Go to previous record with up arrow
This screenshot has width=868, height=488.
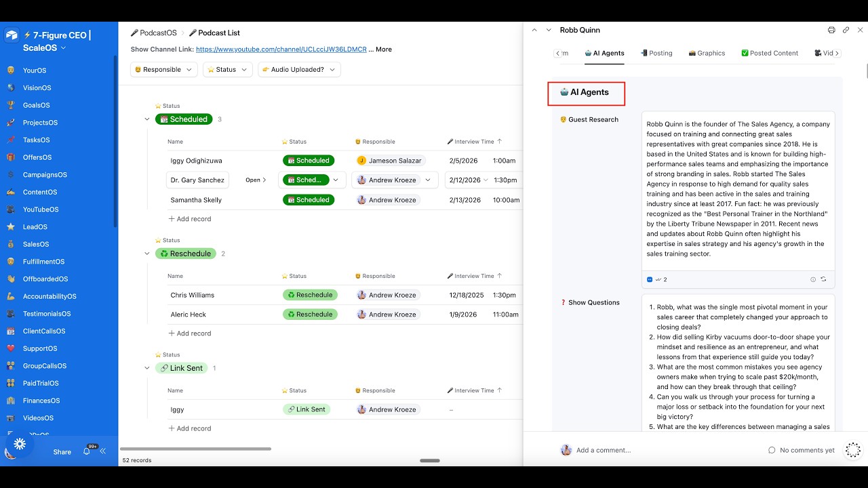coord(534,30)
